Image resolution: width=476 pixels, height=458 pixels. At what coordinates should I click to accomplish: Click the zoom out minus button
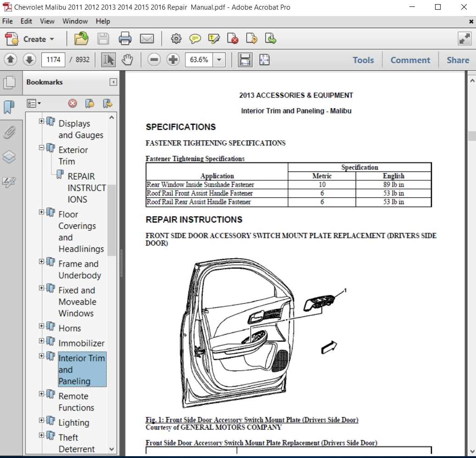click(x=154, y=60)
